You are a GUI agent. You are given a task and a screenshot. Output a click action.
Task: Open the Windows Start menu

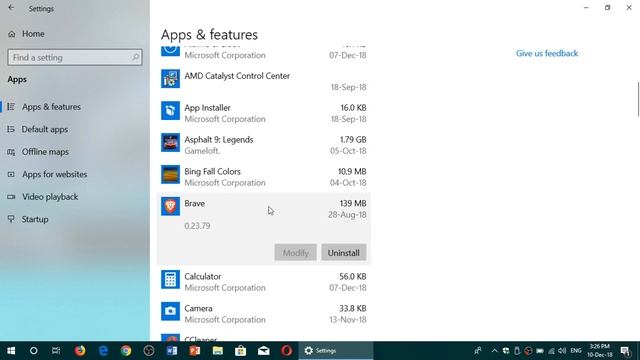[11, 351]
